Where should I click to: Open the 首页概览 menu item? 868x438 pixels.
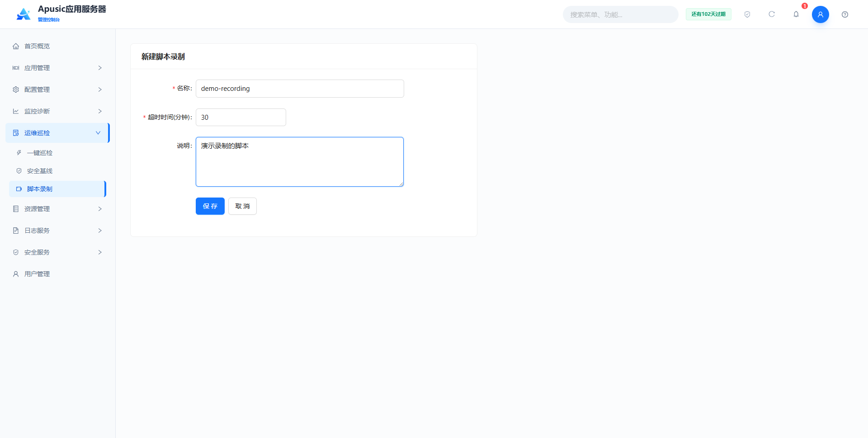[x=57, y=46]
